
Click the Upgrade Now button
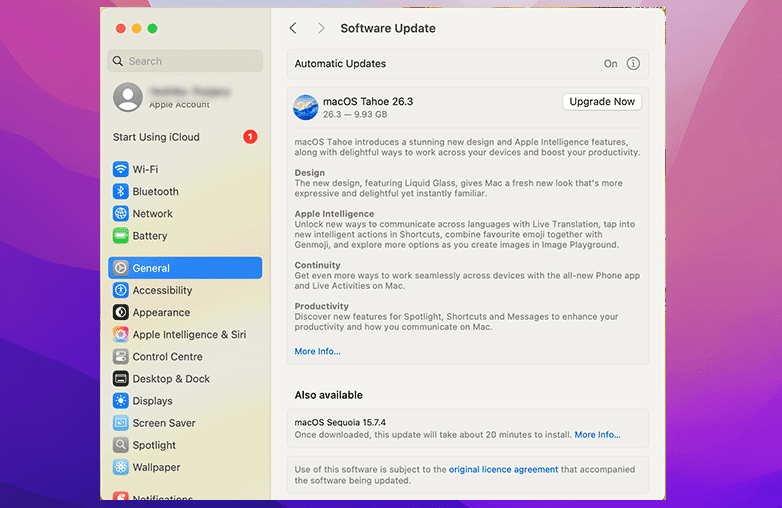(x=602, y=102)
